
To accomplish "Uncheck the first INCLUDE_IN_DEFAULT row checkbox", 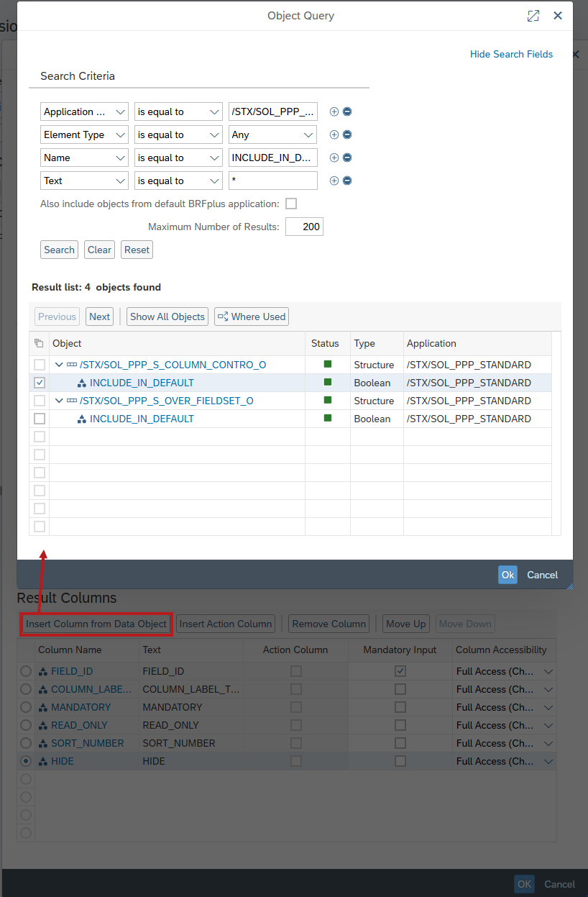I will tap(40, 383).
